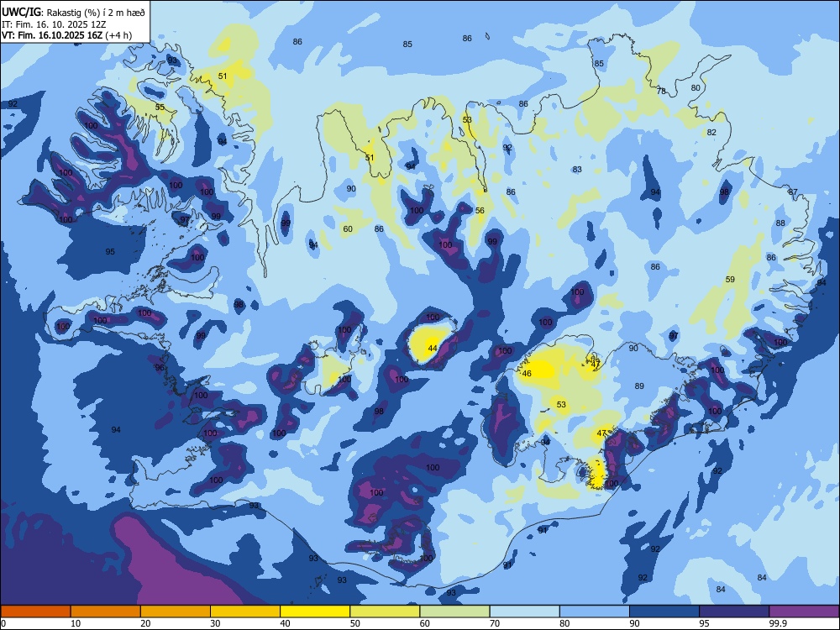Select the '60' humidity value on the map
Screen dimensions: 840x630
click(348, 228)
